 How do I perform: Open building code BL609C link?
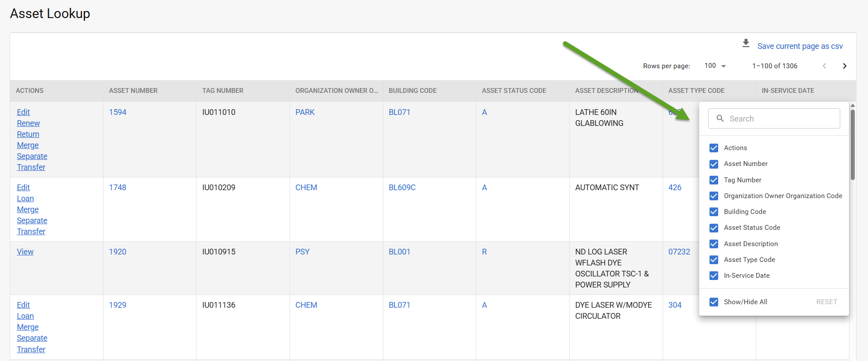(402, 188)
